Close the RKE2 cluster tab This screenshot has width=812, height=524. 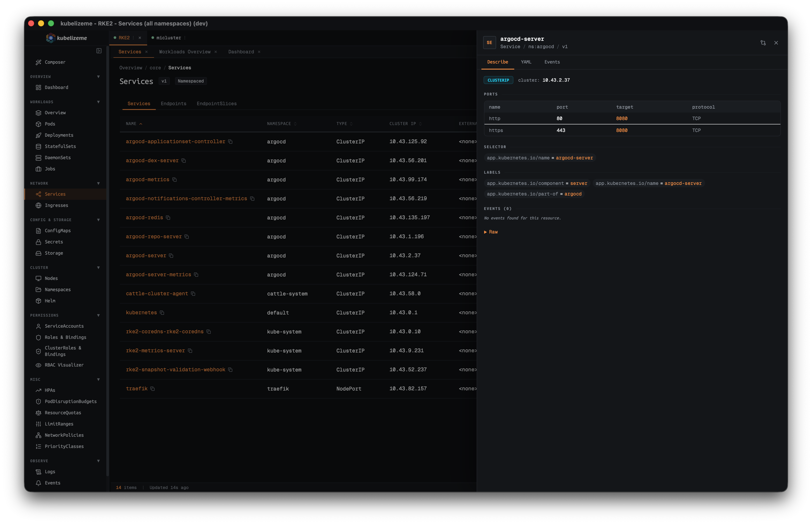[140, 38]
